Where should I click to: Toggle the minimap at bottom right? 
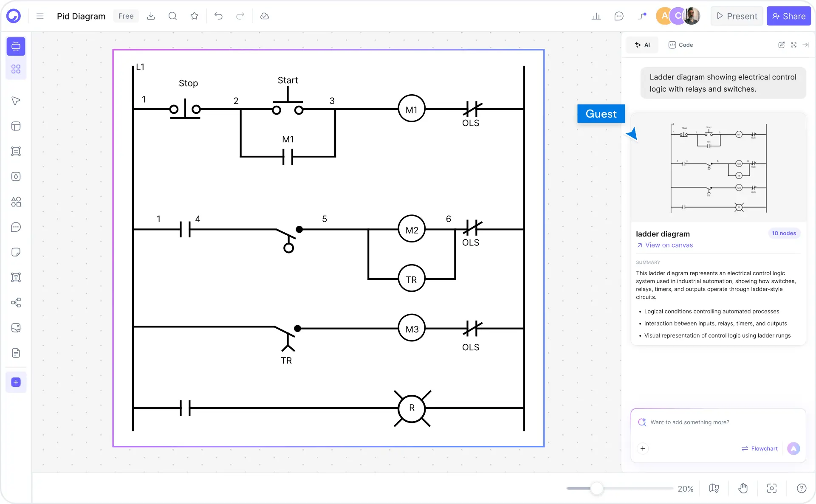[714, 488]
